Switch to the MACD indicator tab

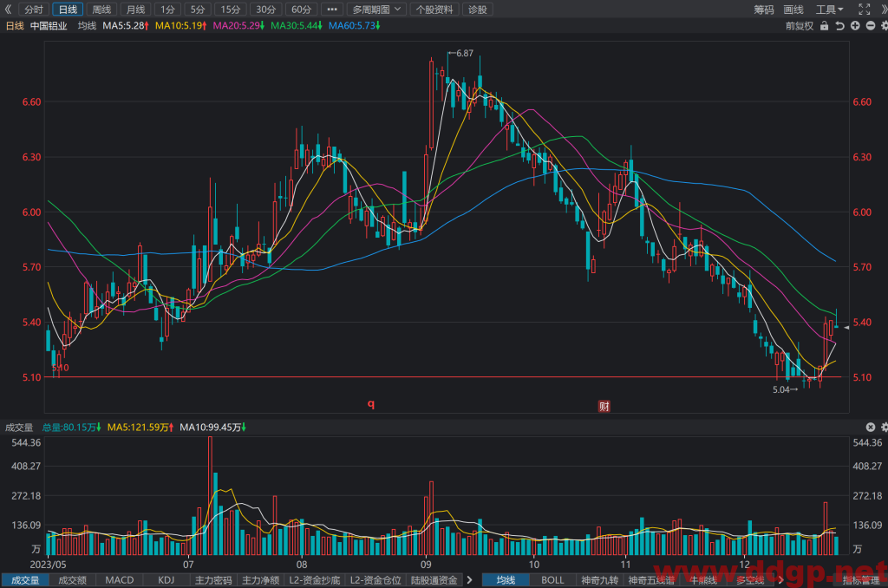120,580
